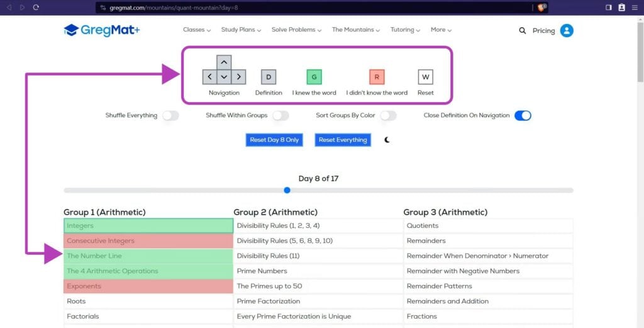Enable the Shuffle Everything switch
The image size is (644, 328).
coord(170,115)
